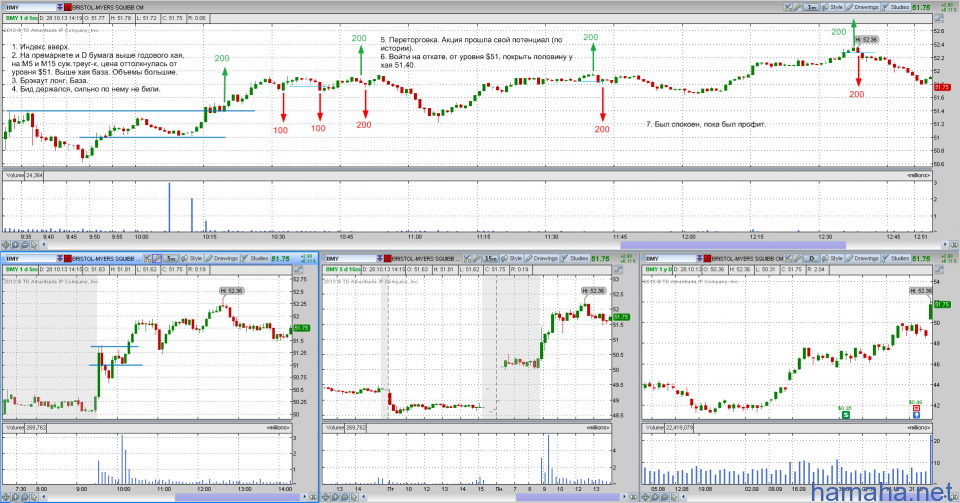
Task: Open chart settings wrench in the 1m chart
Action: (798, 7)
